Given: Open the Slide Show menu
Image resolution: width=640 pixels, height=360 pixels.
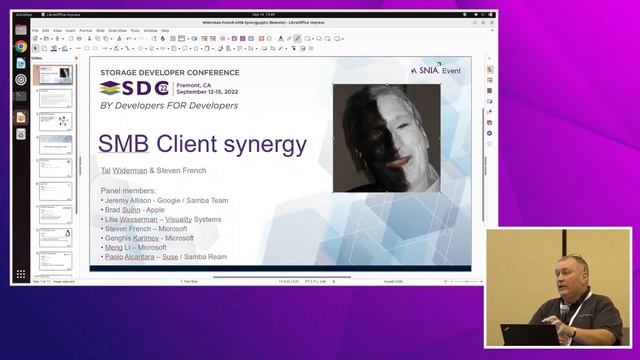Looking at the screenshot, I should click(x=118, y=31).
